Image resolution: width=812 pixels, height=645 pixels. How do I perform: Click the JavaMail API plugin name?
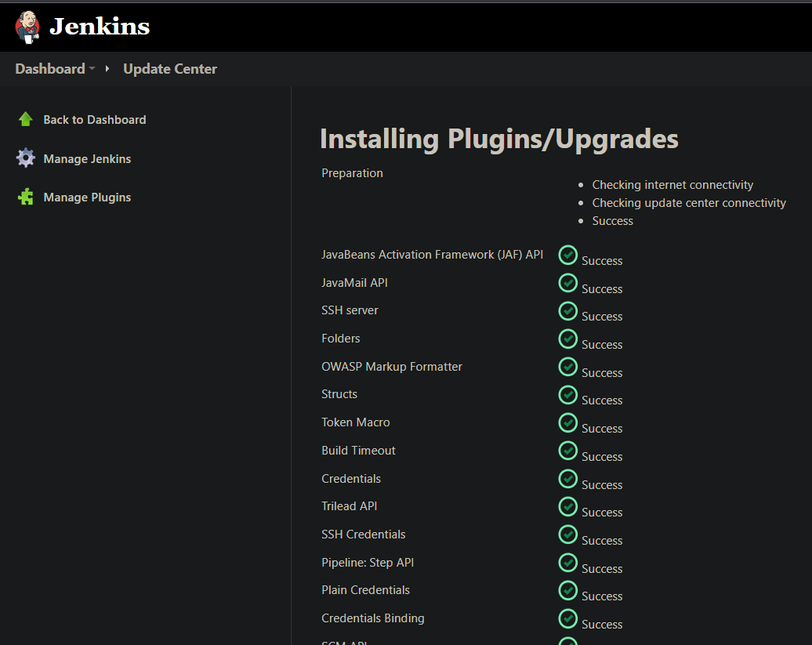point(355,283)
